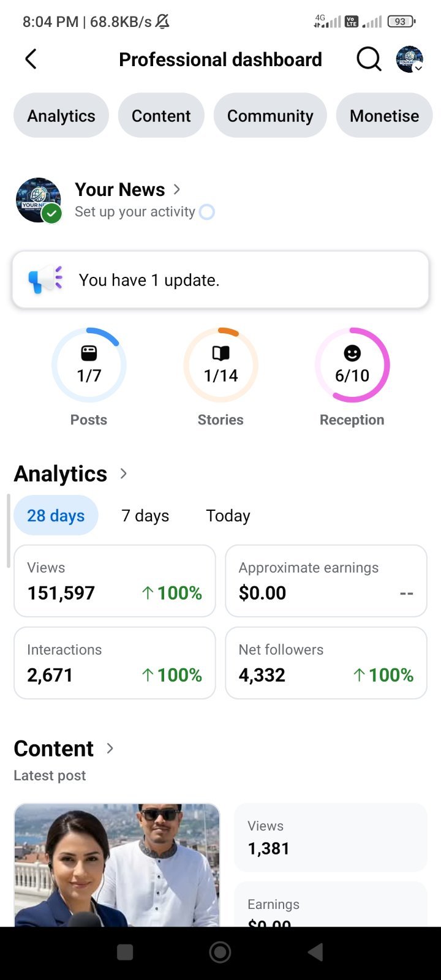Tap the Android home navigation button
Viewport: 441px width, 980px height.
point(220,952)
